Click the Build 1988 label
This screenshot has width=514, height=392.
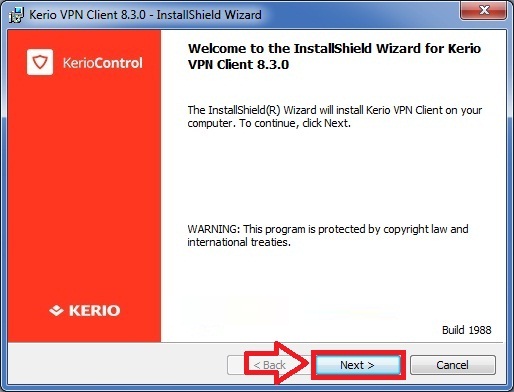[x=466, y=330]
